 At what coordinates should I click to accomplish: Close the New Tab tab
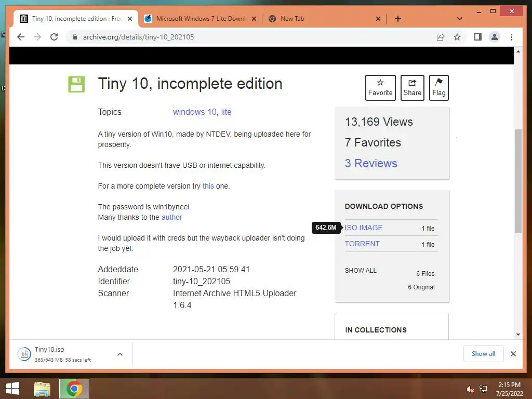tap(378, 19)
